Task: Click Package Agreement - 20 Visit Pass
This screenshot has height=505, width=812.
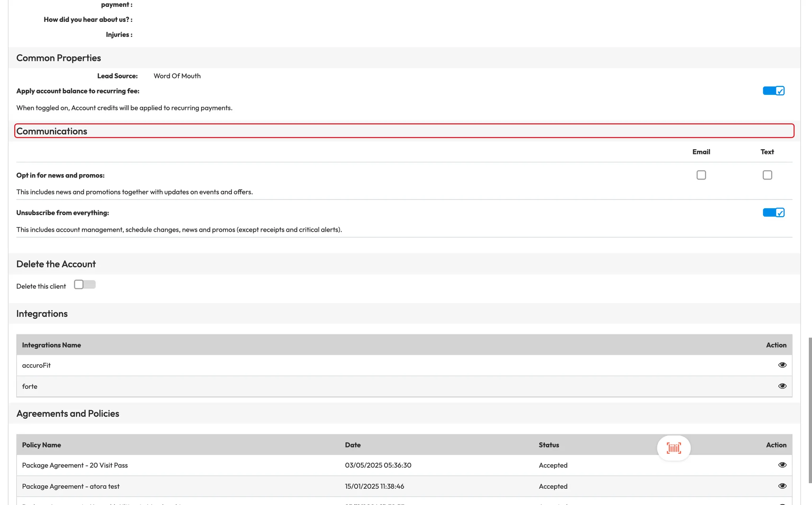Action: pos(75,465)
